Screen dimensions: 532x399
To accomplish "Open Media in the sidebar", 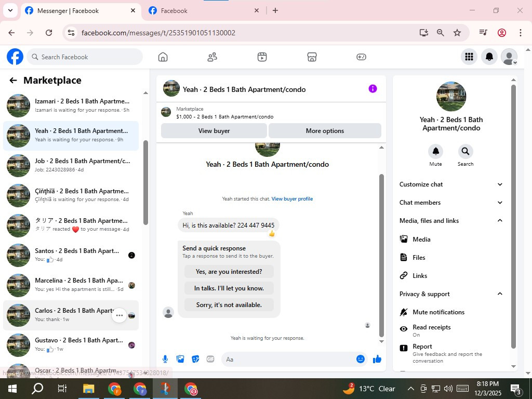I will tap(450, 239).
